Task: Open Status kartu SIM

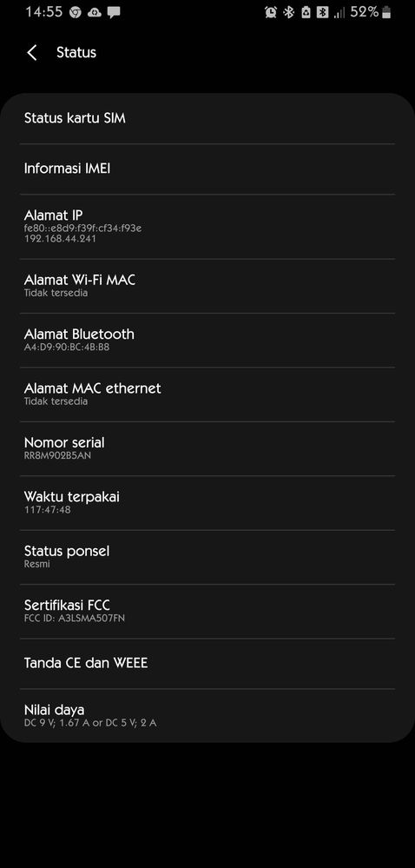Action: [207, 118]
